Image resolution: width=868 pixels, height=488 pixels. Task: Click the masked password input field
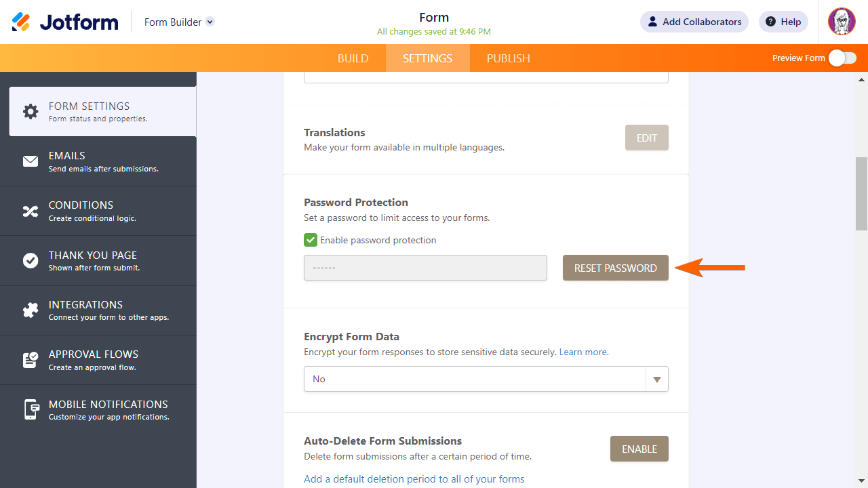click(x=425, y=268)
